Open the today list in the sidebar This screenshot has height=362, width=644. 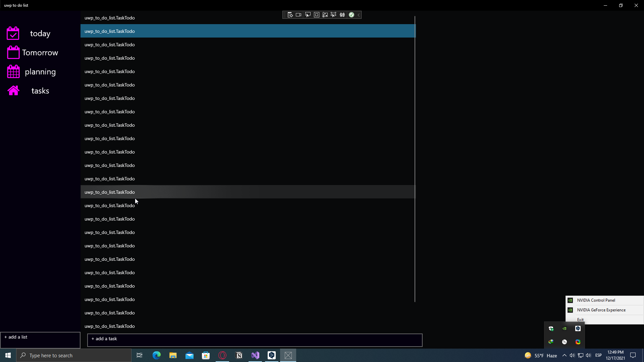click(40, 34)
